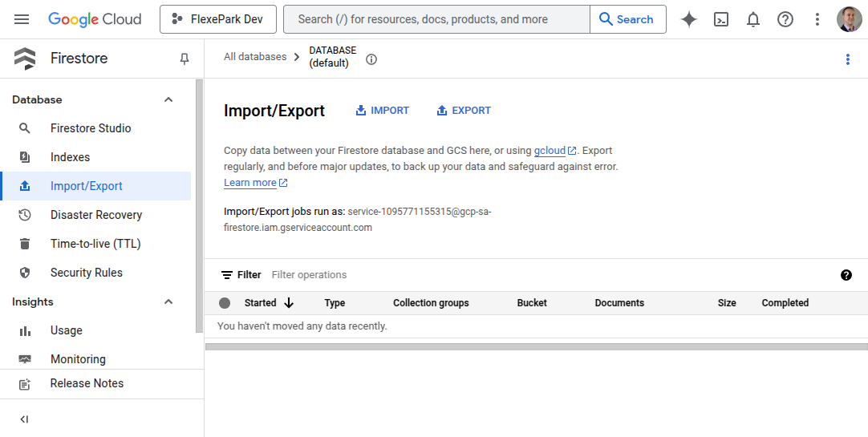Open Time-to-live (TTL) settings
This screenshot has width=868, height=437.
tap(95, 244)
